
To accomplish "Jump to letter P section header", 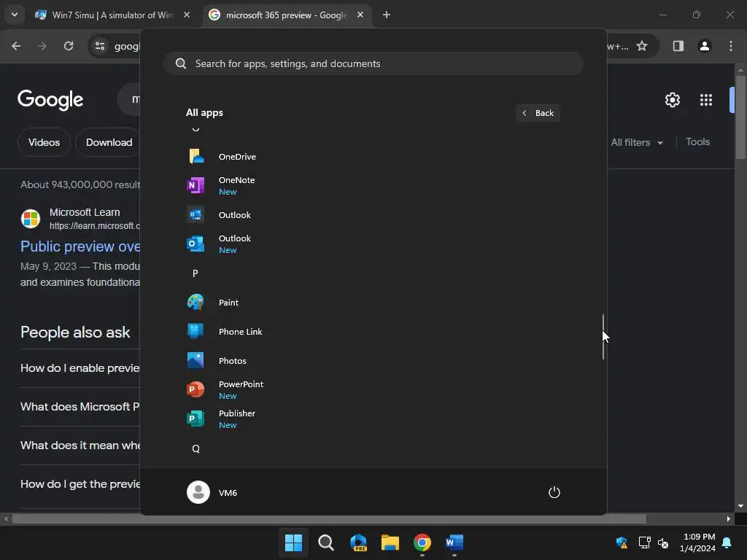I will click(195, 273).
